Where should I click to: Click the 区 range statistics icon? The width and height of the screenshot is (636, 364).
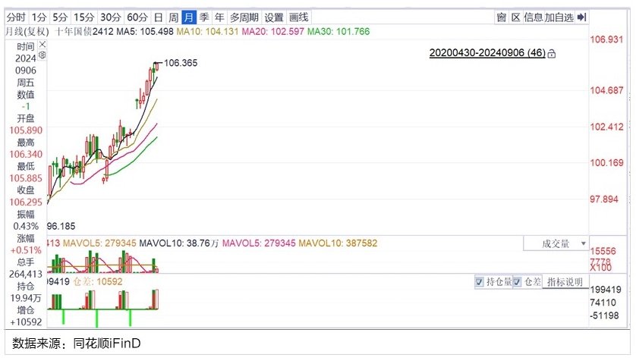pyautogui.click(x=515, y=17)
